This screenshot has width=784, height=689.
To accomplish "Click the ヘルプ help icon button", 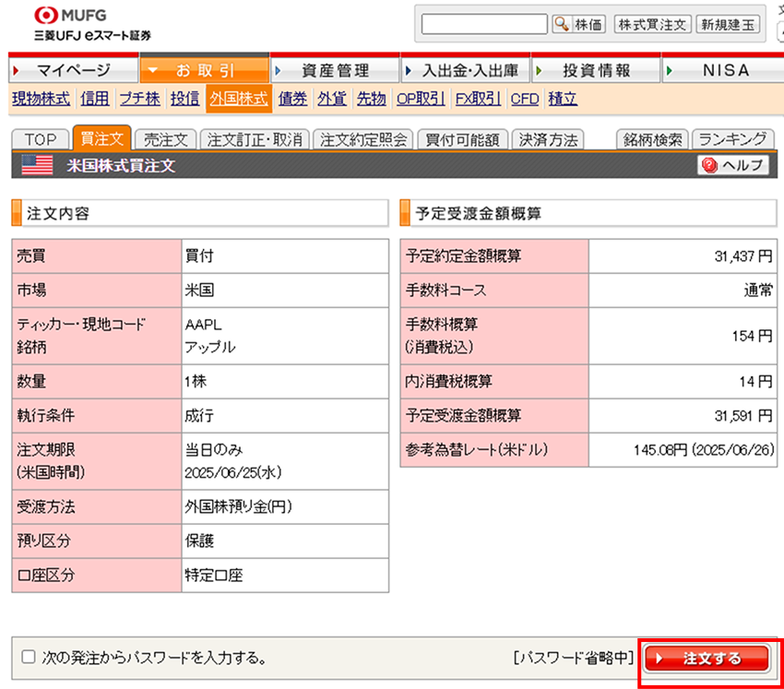I will click(733, 165).
